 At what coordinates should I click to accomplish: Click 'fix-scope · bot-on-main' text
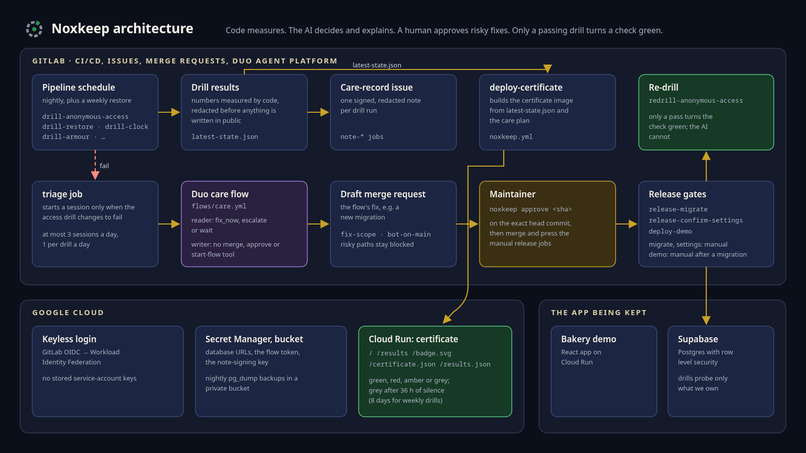(386, 234)
